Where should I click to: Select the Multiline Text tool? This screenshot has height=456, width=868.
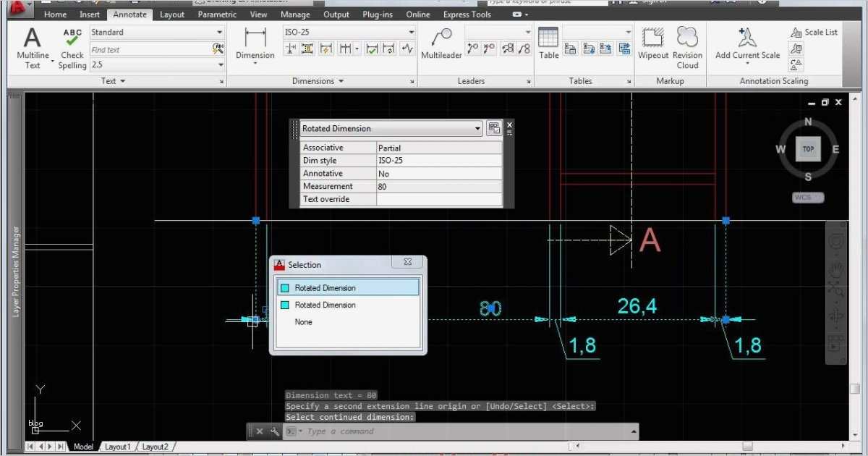click(x=33, y=48)
